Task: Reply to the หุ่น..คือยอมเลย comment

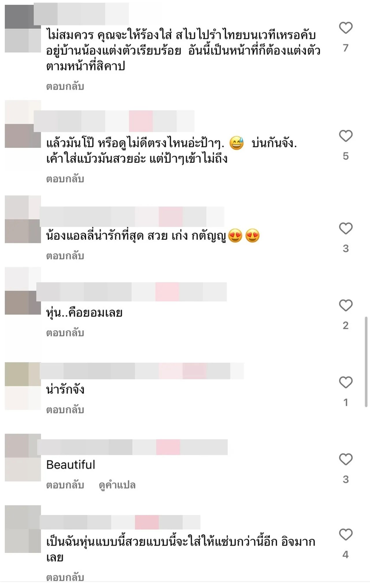Action: (x=65, y=333)
